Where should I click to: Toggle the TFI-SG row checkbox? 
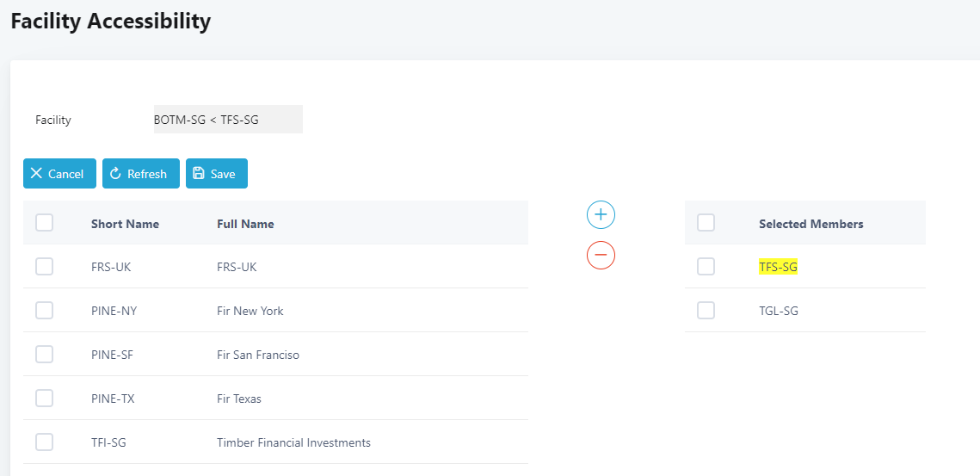point(45,442)
